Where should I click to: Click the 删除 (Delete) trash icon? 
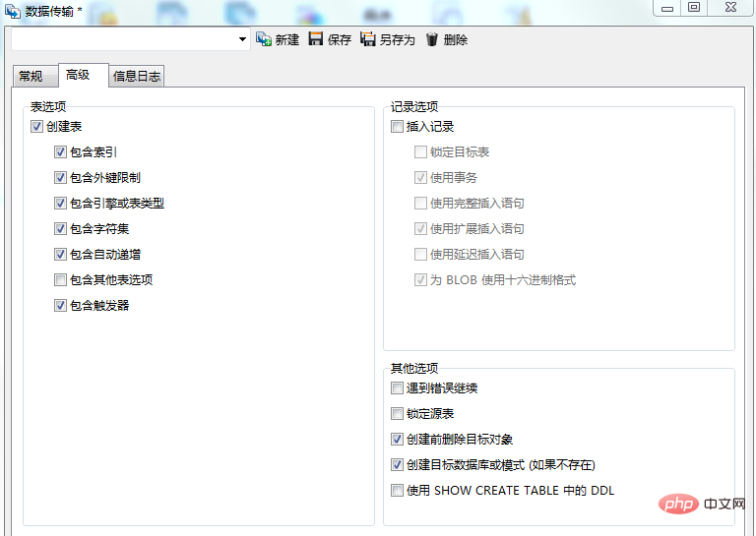pos(432,39)
